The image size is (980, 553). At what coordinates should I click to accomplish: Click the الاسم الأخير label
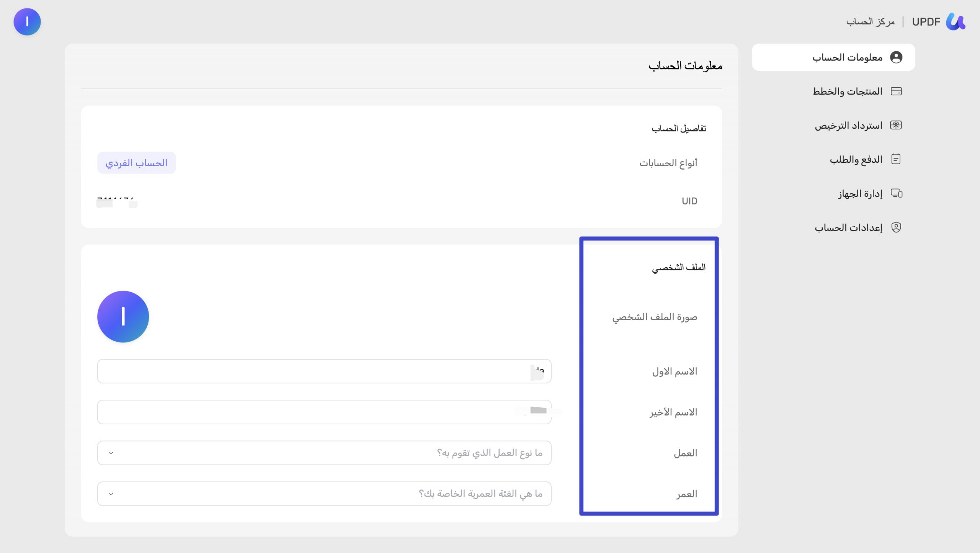click(x=673, y=412)
